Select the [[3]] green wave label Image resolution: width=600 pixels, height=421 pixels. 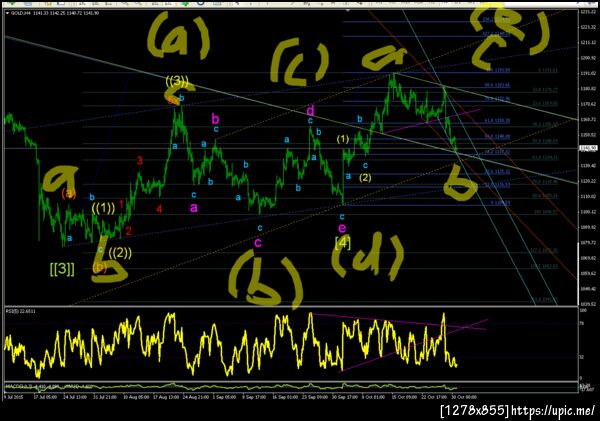click(62, 269)
